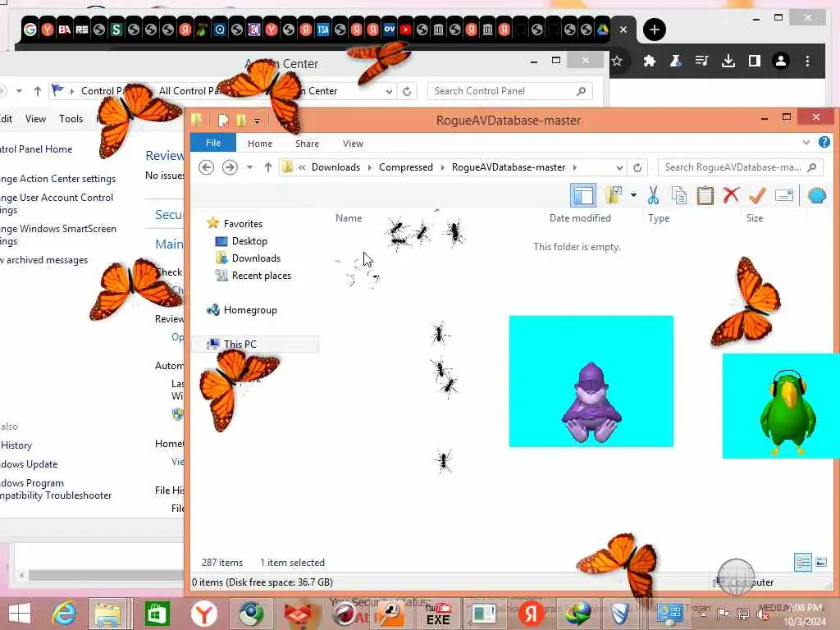Open the browser Extensions puzzle icon
Image resolution: width=840 pixels, height=630 pixels.
pos(650,61)
